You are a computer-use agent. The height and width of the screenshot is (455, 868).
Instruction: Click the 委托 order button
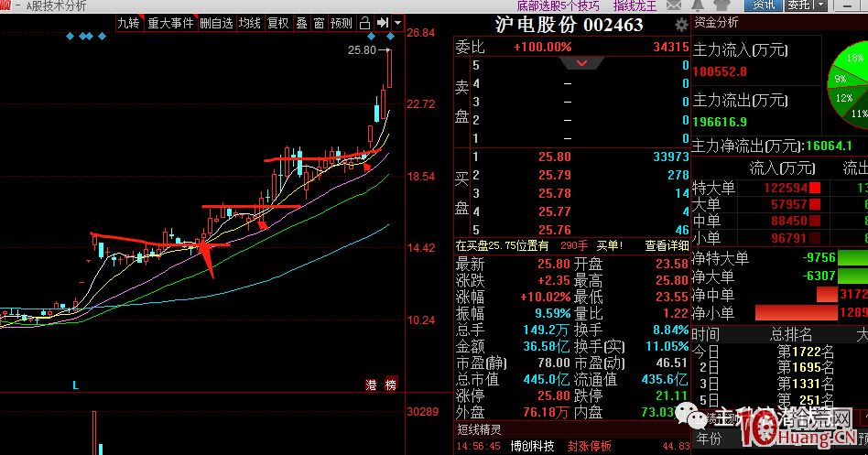point(799,5)
